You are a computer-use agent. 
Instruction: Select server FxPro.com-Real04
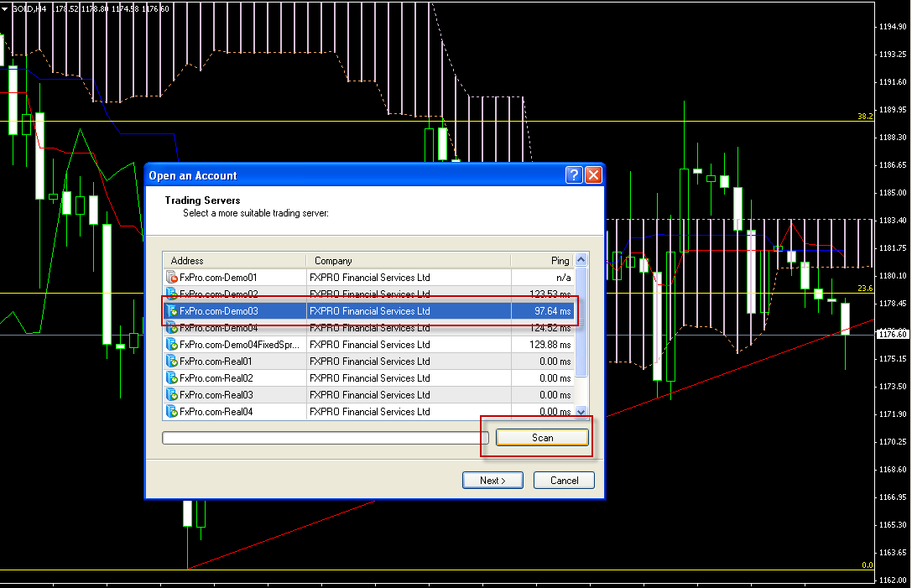368,412
